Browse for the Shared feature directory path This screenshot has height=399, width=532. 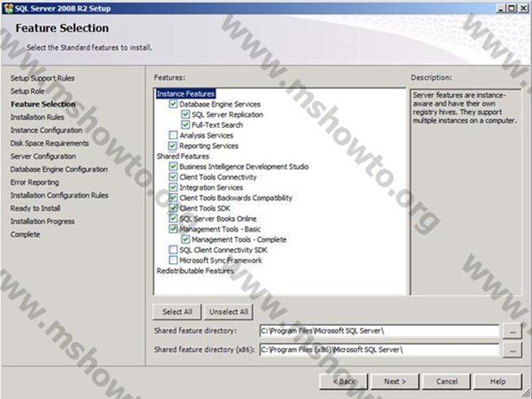point(512,331)
